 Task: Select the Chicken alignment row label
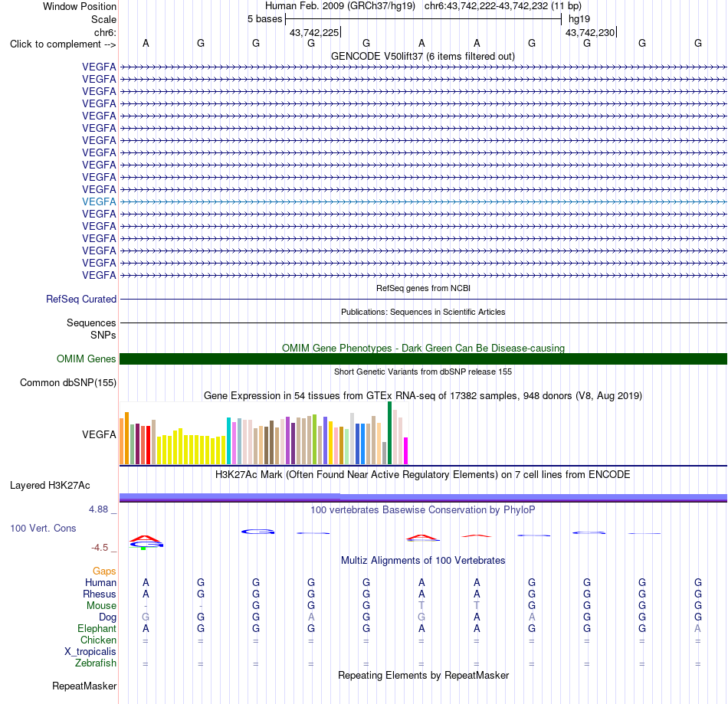pyautogui.click(x=98, y=640)
